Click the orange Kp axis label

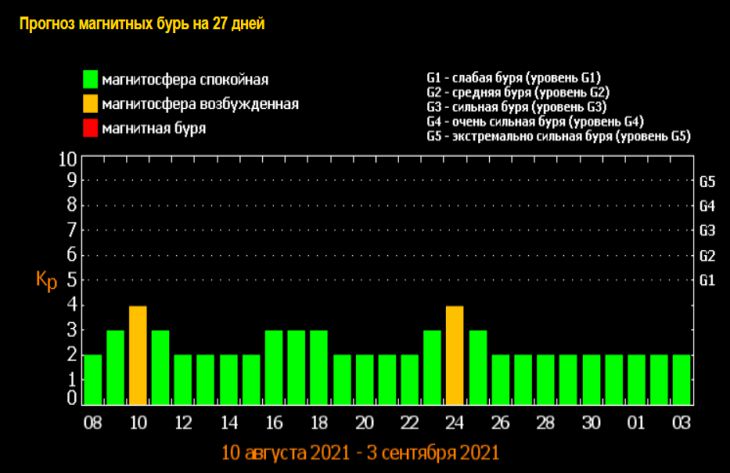46,280
